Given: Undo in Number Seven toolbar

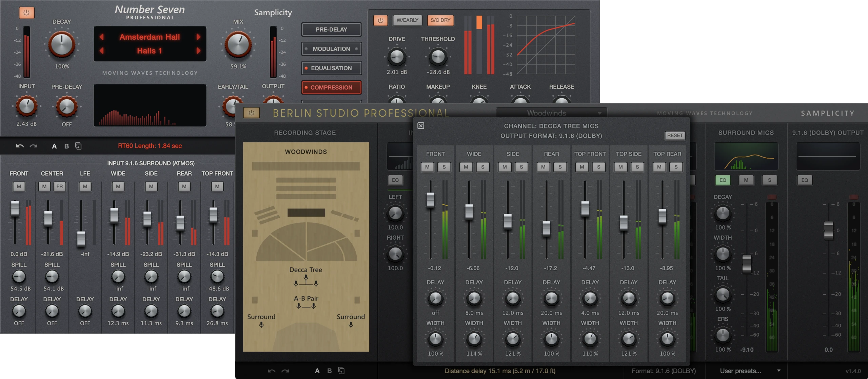Looking at the screenshot, I should pyautogui.click(x=20, y=146).
